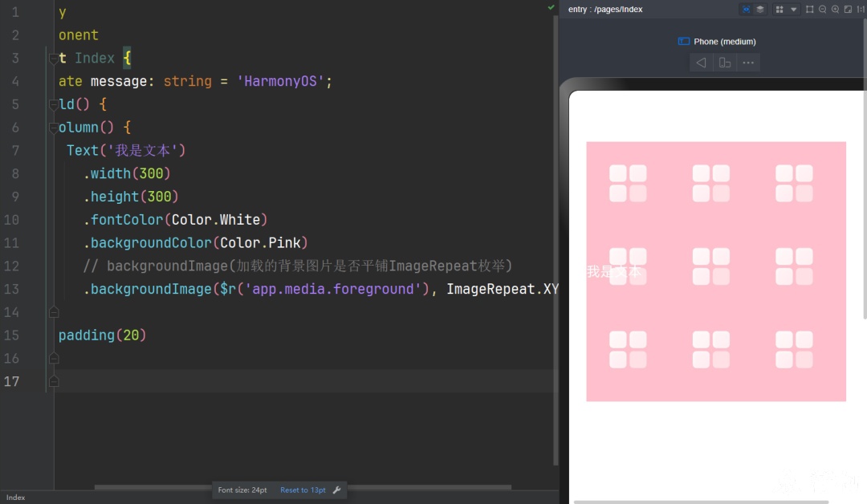The image size is (867, 504).
Task: Click the editor horizontal scrollbar
Action: [x=303, y=487]
